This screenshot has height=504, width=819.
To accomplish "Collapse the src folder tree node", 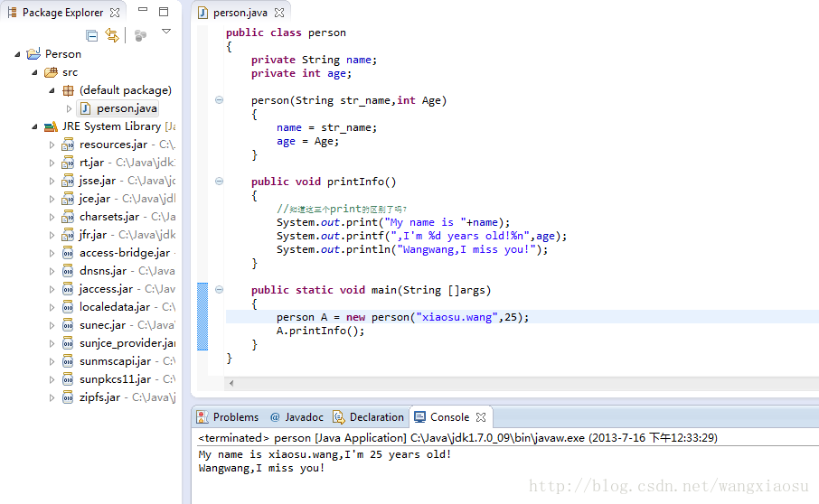I will coord(34,72).
